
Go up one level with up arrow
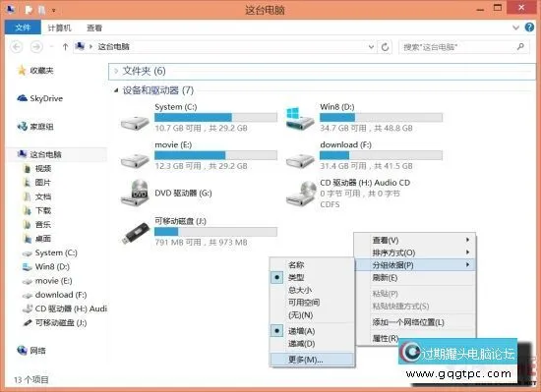(x=65, y=46)
